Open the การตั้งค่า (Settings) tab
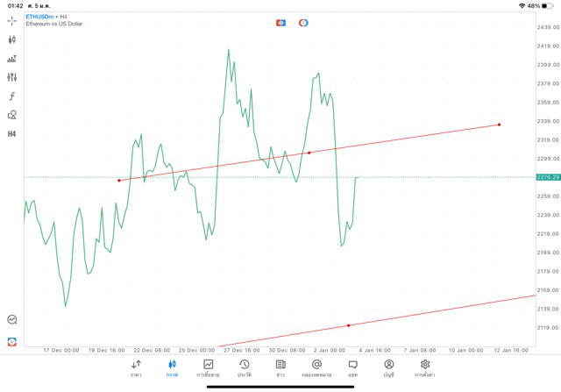 [x=425, y=368]
